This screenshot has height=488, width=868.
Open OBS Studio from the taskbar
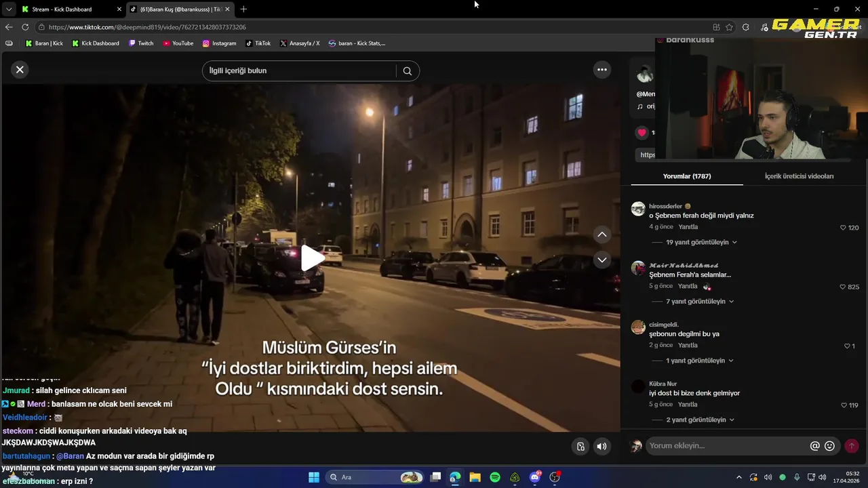[x=555, y=477]
